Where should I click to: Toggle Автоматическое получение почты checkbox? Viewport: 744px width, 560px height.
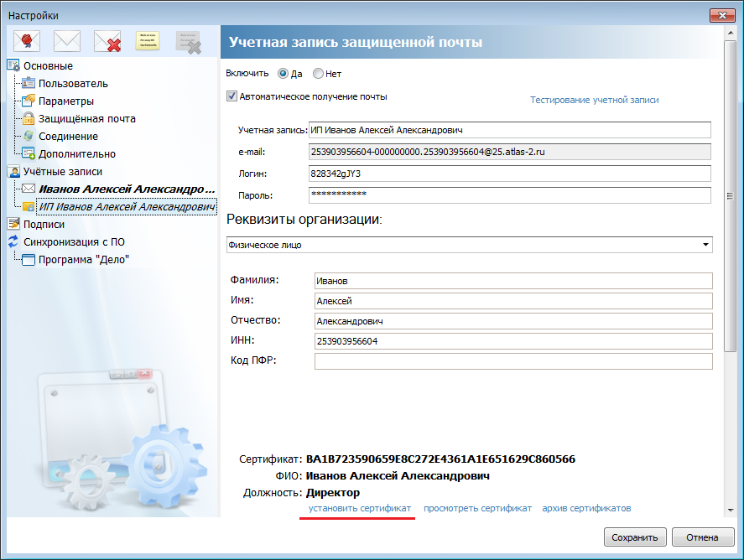(232, 96)
